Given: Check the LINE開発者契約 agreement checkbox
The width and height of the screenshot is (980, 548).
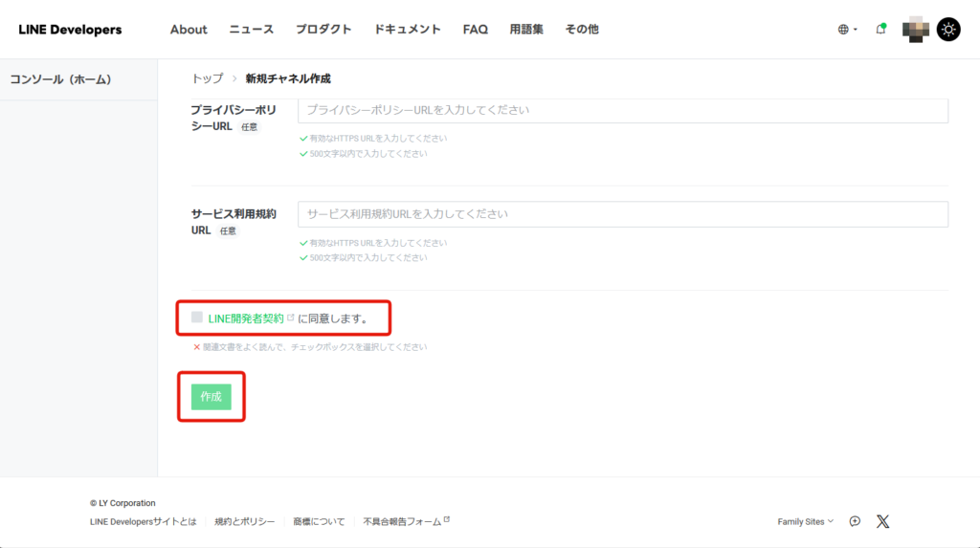Looking at the screenshot, I should [x=197, y=318].
